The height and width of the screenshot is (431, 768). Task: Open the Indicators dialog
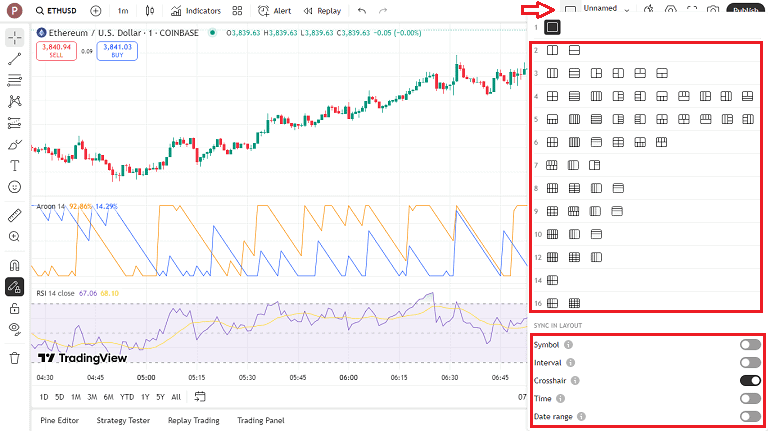[196, 11]
